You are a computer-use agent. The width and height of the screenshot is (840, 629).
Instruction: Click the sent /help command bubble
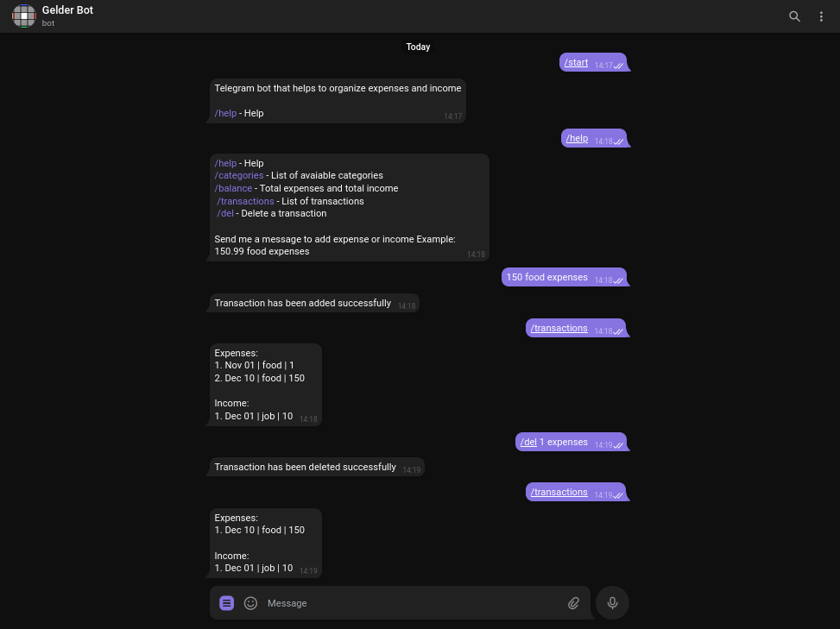coord(594,138)
